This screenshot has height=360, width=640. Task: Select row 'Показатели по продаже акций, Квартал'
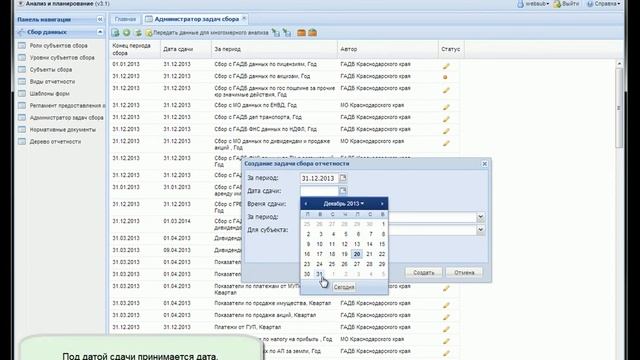pyautogui.click(x=284, y=315)
